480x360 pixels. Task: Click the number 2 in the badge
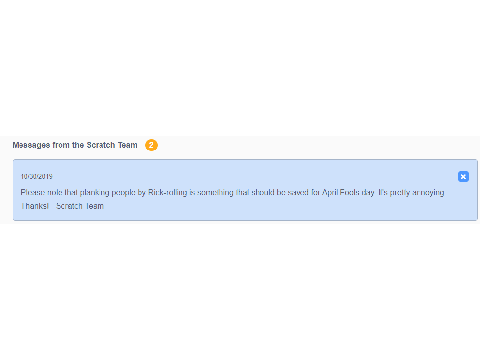pyautogui.click(x=151, y=145)
